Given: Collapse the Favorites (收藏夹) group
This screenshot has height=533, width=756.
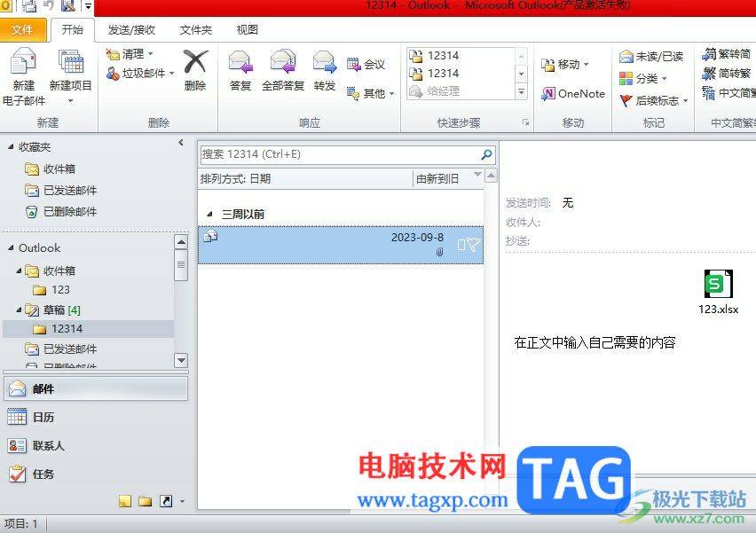Looking at the screenshot, I should coord(11,146).
